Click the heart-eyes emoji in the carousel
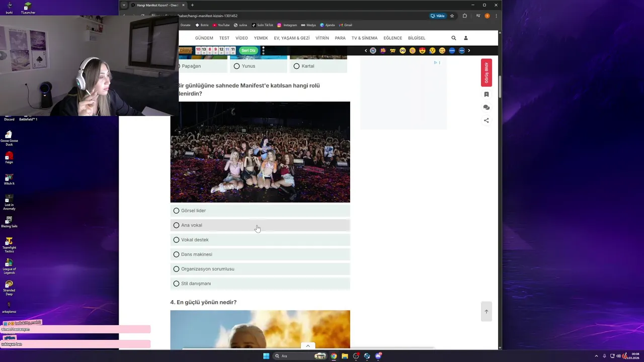Image resolution: width=644 pixels, height=362 pixels. 422,50
